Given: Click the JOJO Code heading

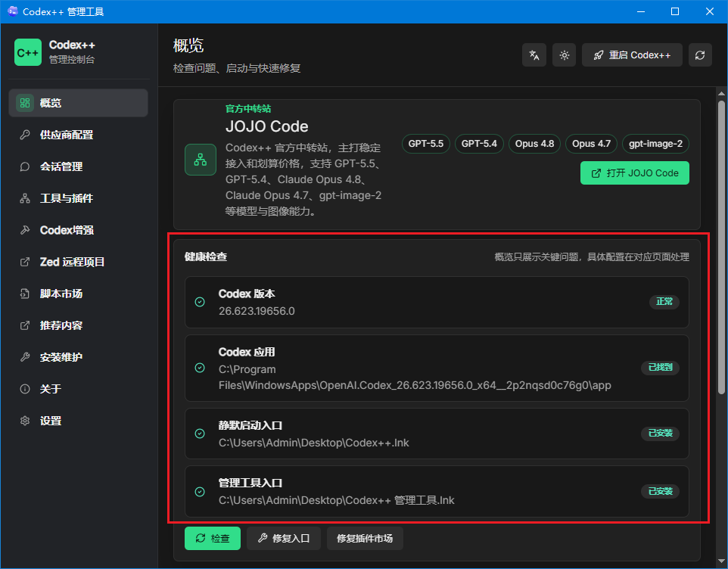Looking at the screenshot, I should tap(267, 126).
